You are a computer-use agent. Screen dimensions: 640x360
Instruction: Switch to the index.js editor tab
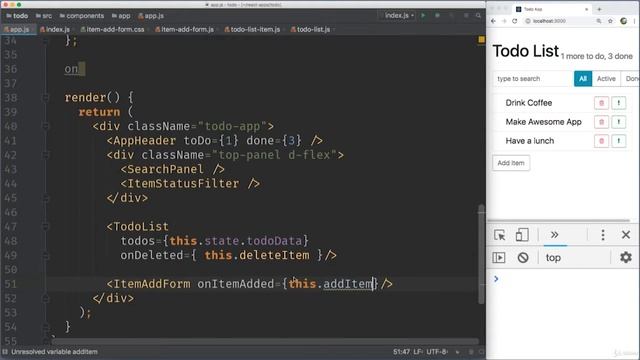56,29
